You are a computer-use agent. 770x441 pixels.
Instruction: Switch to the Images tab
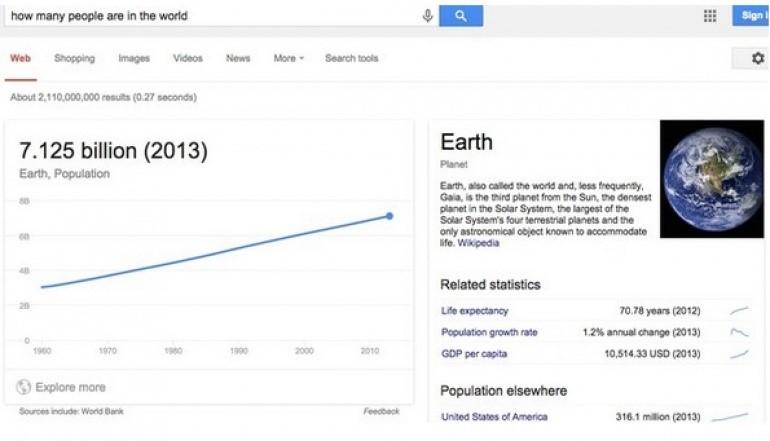pyautogui.click(x=134, y=59)
